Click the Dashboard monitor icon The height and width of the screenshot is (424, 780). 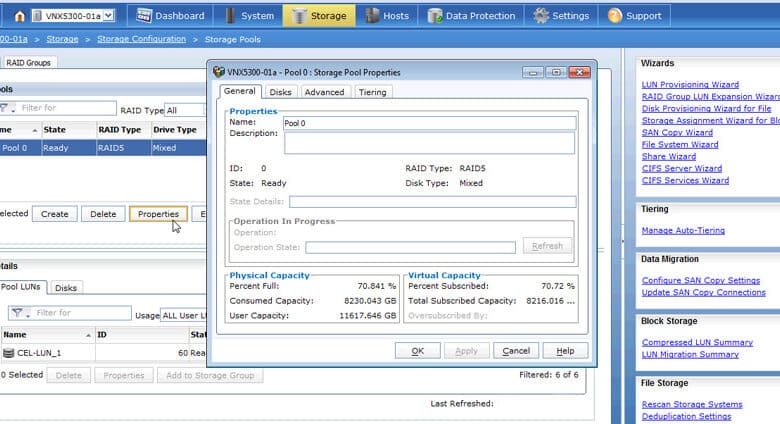tap(144, 16)
